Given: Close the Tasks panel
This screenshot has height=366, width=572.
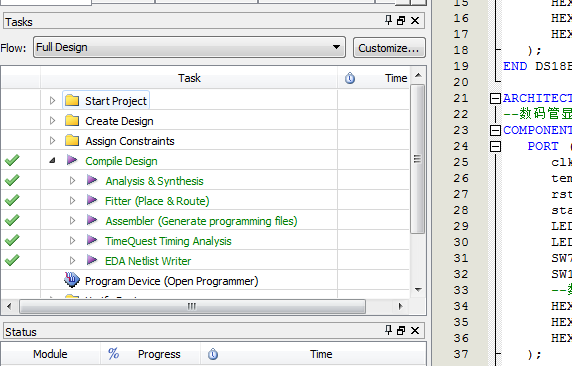Looking at the screenshot, I should [x=415, y=20].
